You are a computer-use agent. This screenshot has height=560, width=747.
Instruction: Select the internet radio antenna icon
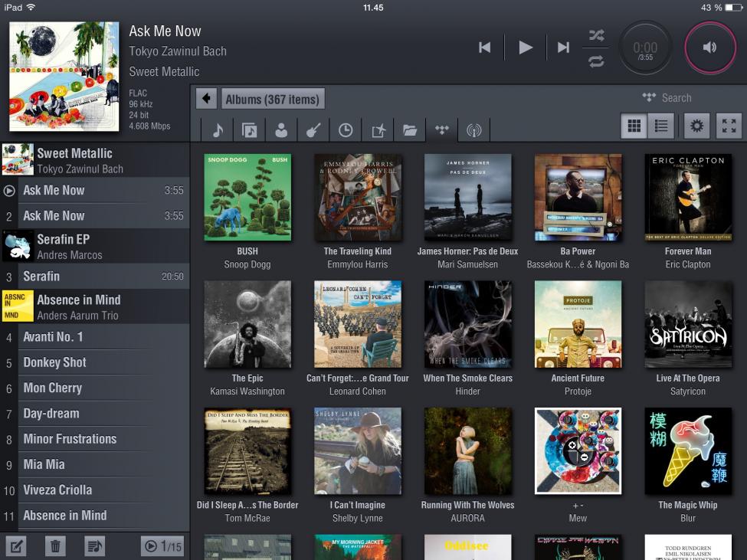474,130
